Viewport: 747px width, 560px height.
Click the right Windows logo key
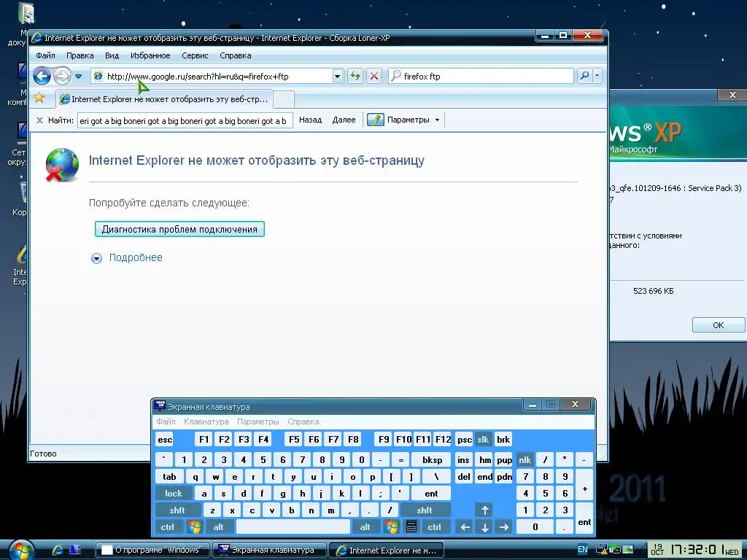coord(391,527)
